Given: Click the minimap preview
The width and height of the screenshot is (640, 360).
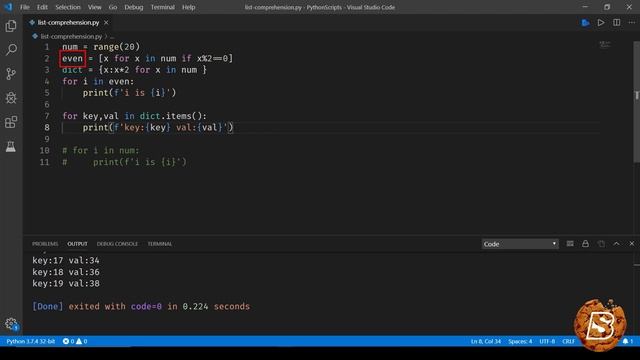Looking at the screenshot, I should pyautogui.click(x=605, y=44).
